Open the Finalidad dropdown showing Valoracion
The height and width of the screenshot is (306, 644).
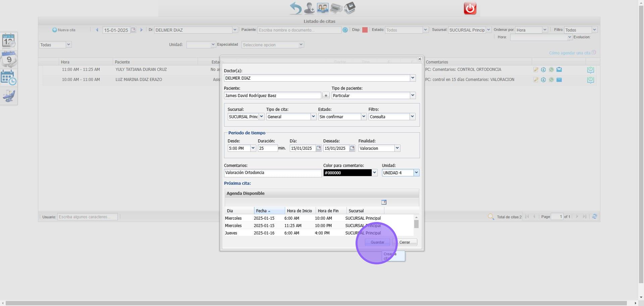(x=397, y=148)
